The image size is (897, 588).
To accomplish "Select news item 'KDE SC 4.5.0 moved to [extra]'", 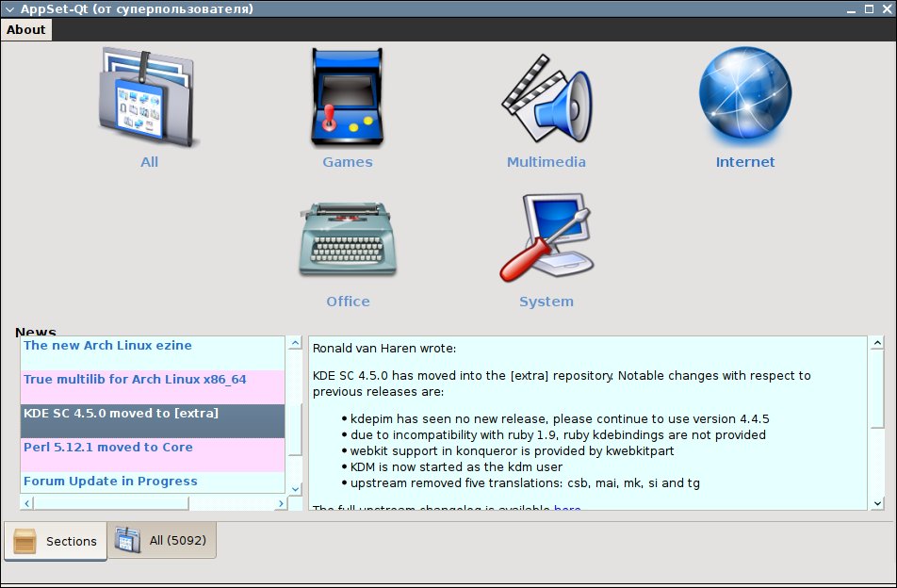I will coord(153,421).
